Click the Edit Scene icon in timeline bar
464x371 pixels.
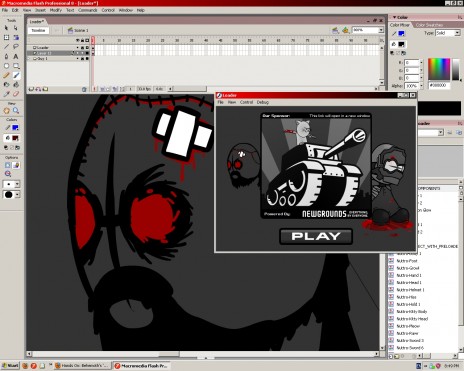[x=336, y=30]
